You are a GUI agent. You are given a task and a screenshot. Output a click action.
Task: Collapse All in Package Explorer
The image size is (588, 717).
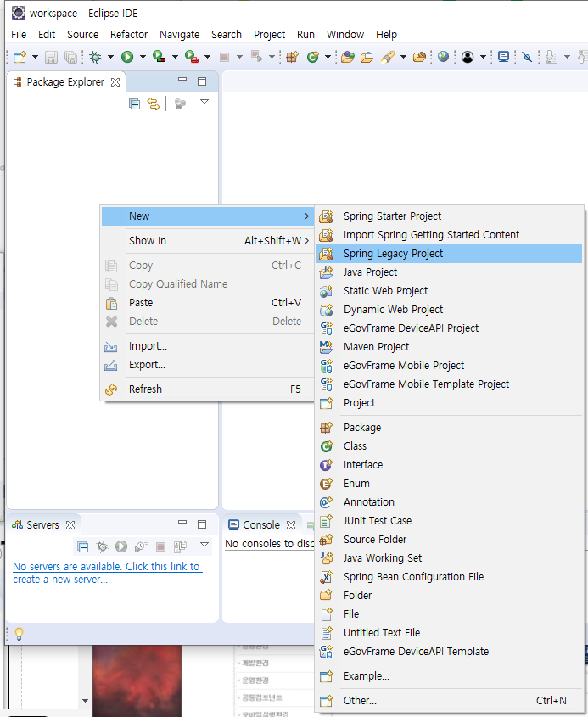point(134,104)
